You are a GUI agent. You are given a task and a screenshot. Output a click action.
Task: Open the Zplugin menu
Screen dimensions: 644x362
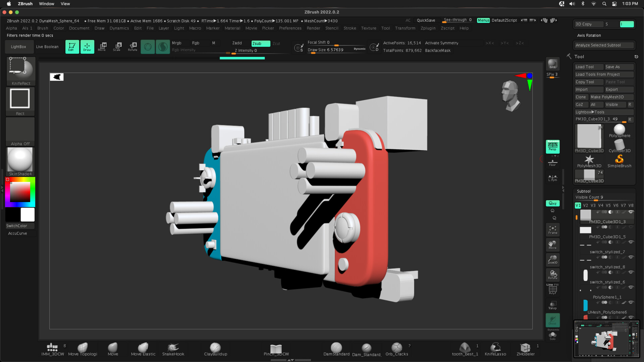pyautogui.click(x=428, y=28)
